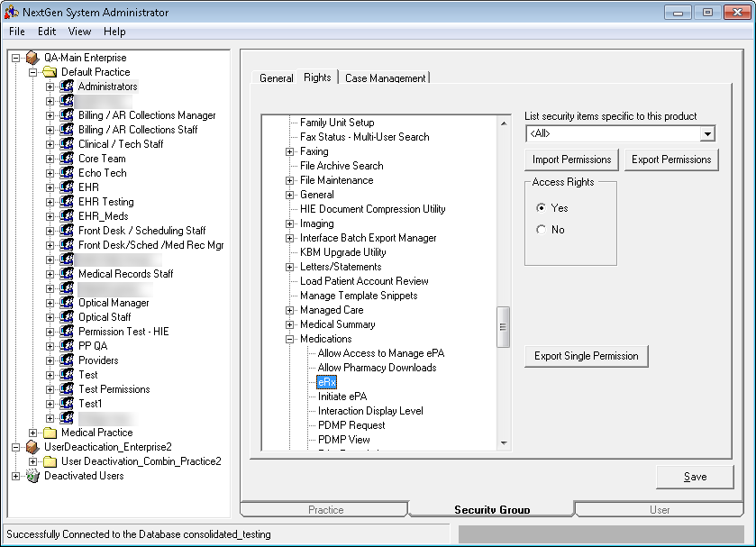
Task: Set Access Rights to No
Action: click(x=541, y=230)
